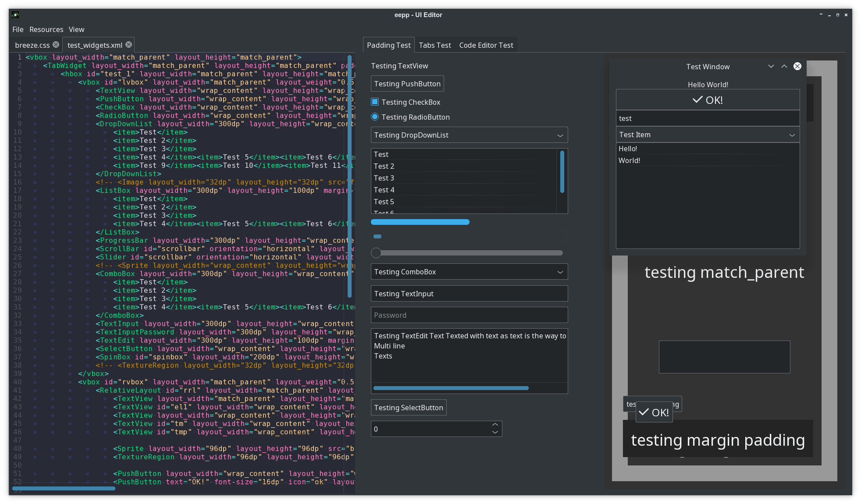This screenshot has height=504, width=861.
Task: Click the eepp application icon in title bar
Action: click(x=15, y=15)
